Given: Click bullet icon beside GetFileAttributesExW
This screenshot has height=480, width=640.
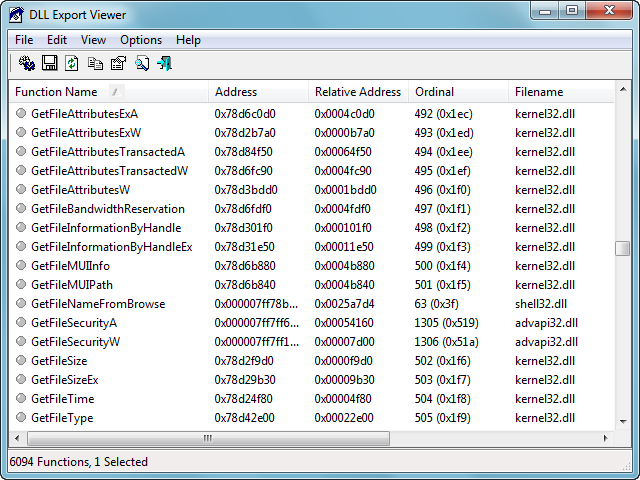Looking at the screenshot, I should [21, 132].
